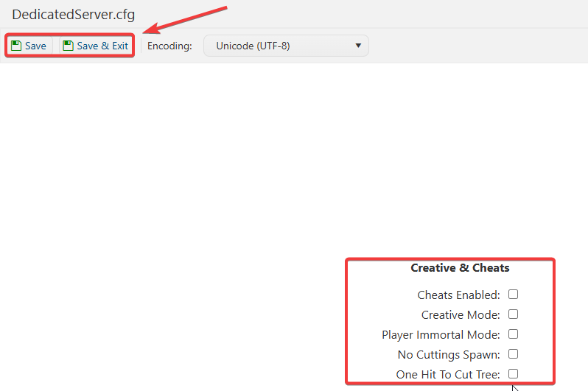
Task: Click the Save & Exit button
Action: (x=96, y=46)
